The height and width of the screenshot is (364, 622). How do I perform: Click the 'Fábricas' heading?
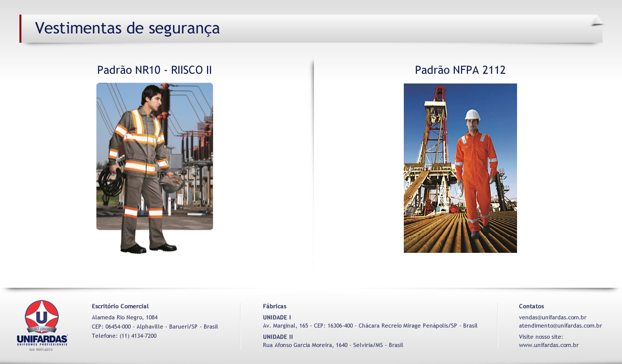coord(275,306)
